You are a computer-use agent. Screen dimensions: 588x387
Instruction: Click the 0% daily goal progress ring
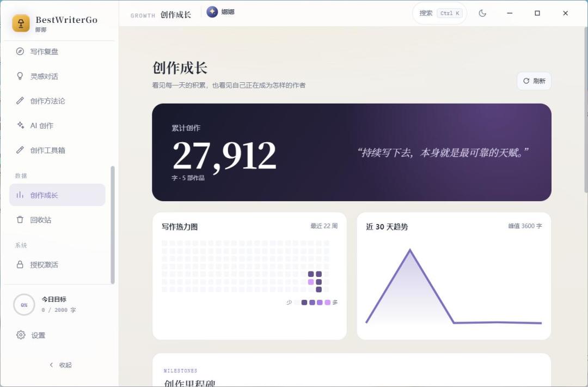(24, 305)
